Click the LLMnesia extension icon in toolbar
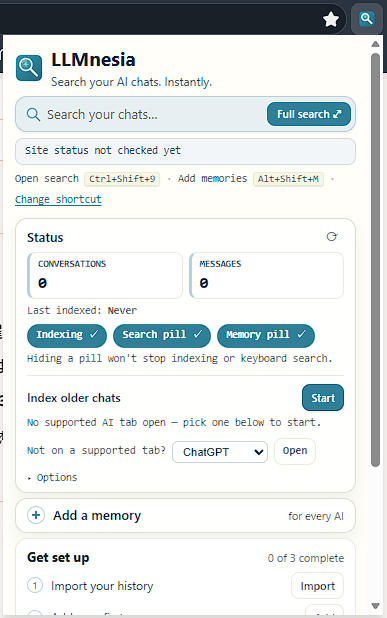The image size is (387, 618). click(367, 18)
